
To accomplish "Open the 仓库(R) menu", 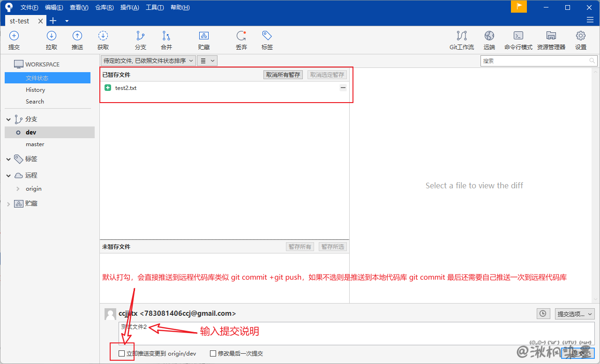I will [104, 7].
